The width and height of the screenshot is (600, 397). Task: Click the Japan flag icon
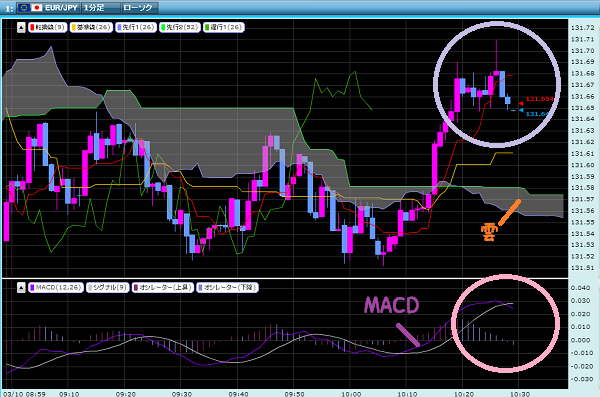pyautogui.click(x=36, y=7)
